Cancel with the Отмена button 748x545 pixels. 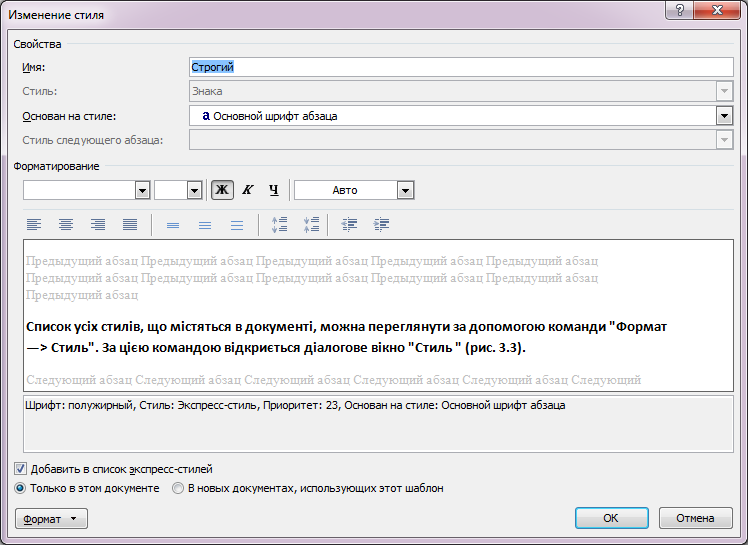[696, 518]
